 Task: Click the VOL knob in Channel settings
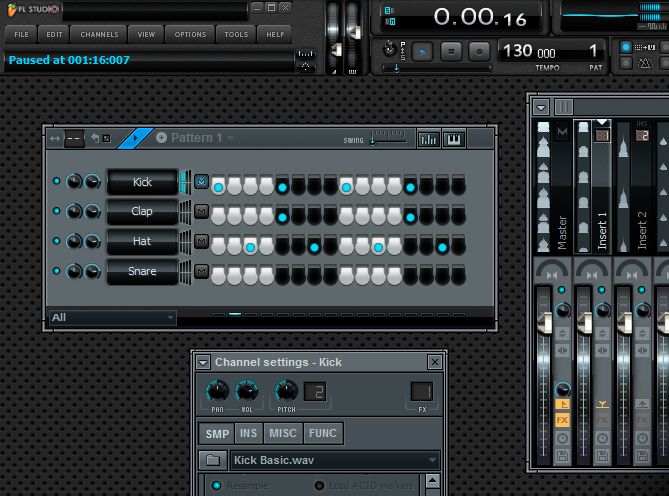[x=247, y=391]
